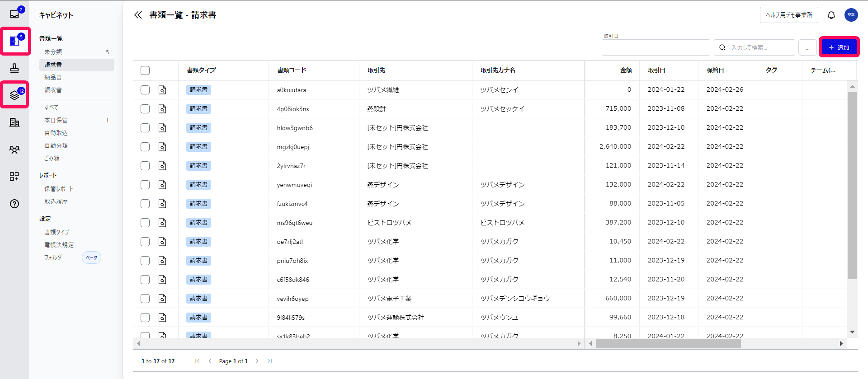
Task: Check the row for a0kuiutara
Action: click(145, 90)
